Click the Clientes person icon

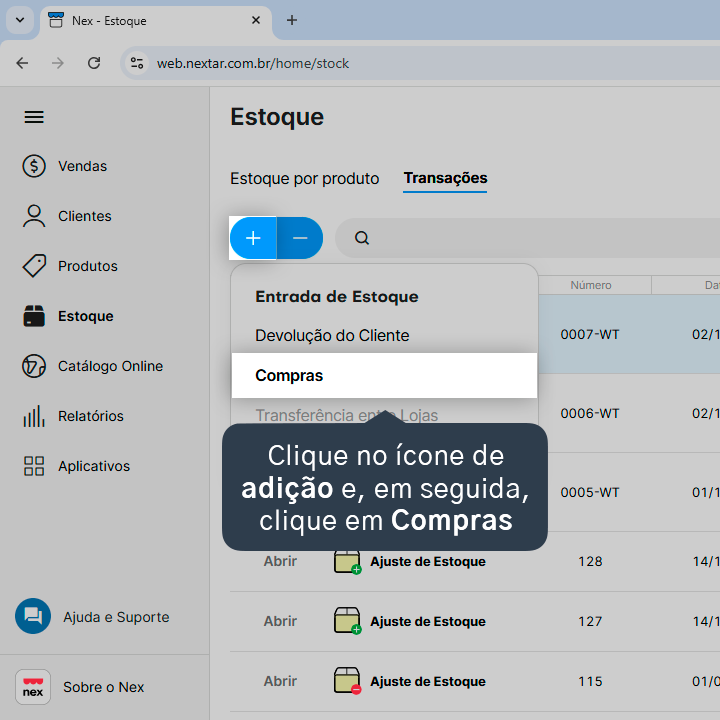34,216
